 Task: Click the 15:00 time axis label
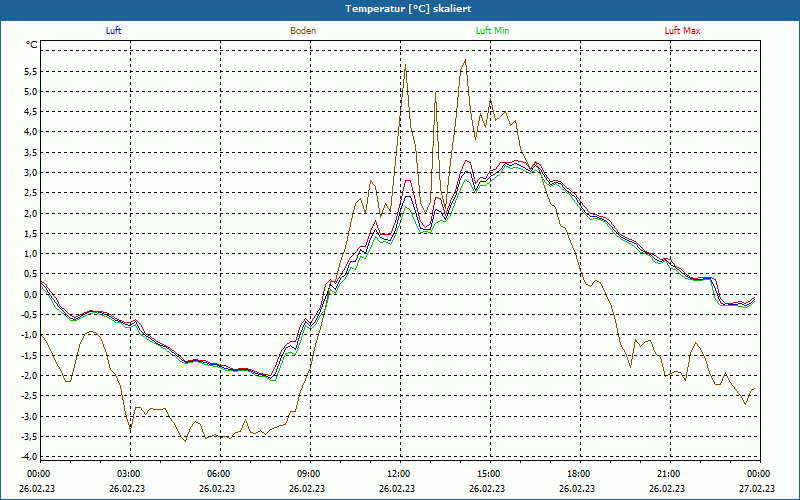(490, 474)
